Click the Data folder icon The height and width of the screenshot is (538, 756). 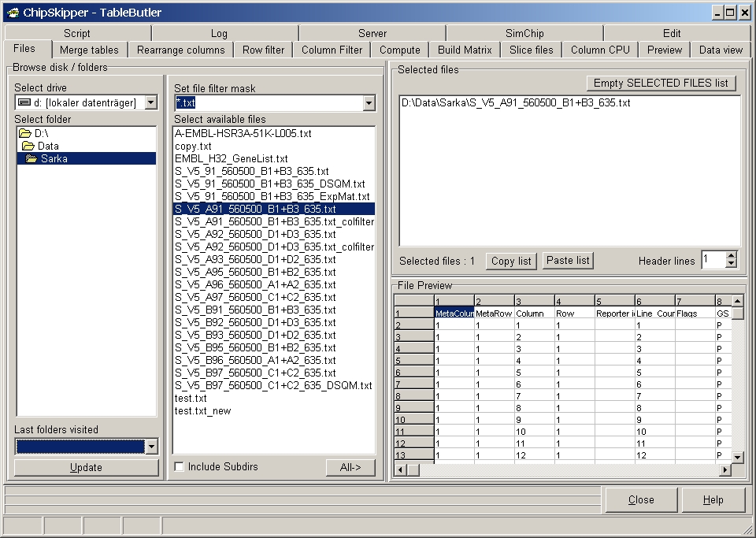pos(28,147)
